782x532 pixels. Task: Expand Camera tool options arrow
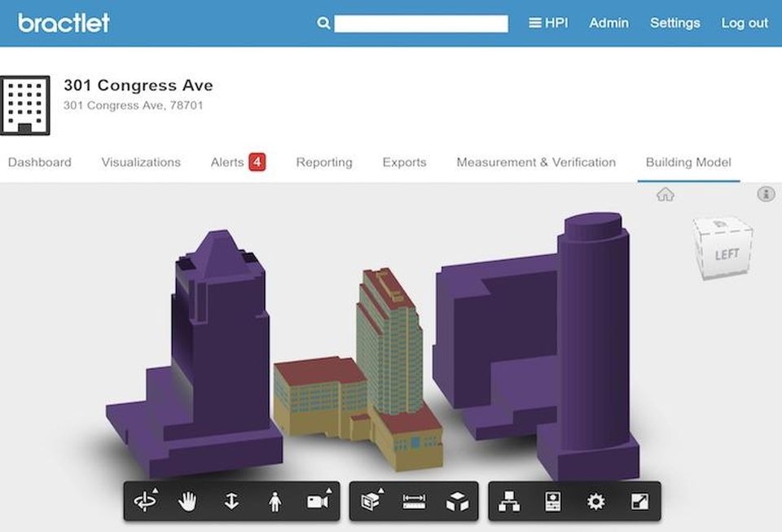(328, 490)
